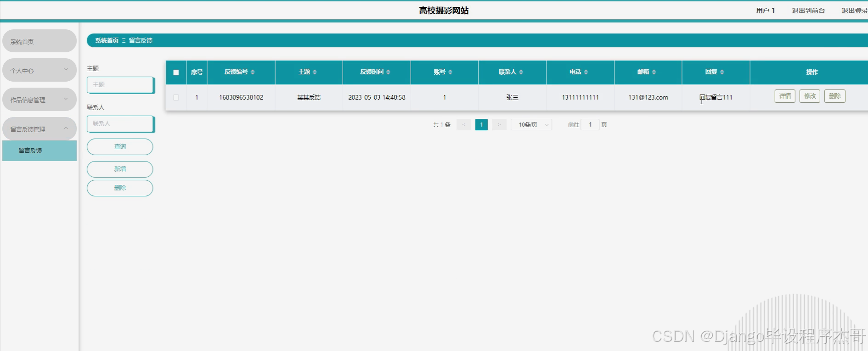Screen dimensions: 868x351
Task: Select page 1 in pagination
Action: (x=481, y=125)
